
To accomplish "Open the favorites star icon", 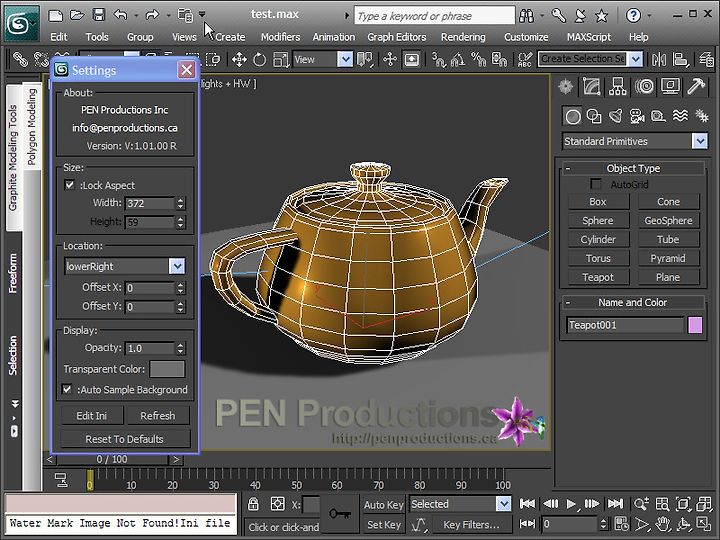I will point(601,16).
